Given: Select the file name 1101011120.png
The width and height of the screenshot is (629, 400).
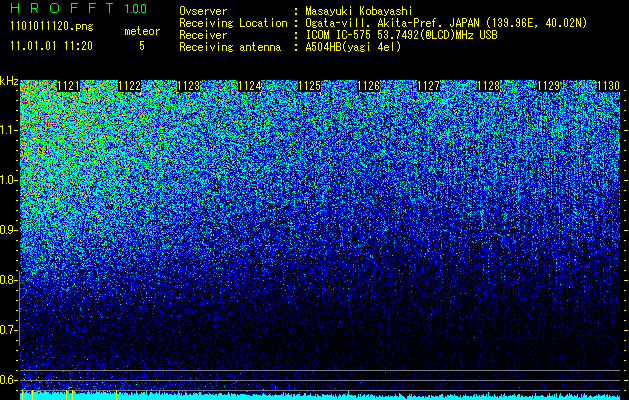Looking at the screenshot, I should pos(52,27).
